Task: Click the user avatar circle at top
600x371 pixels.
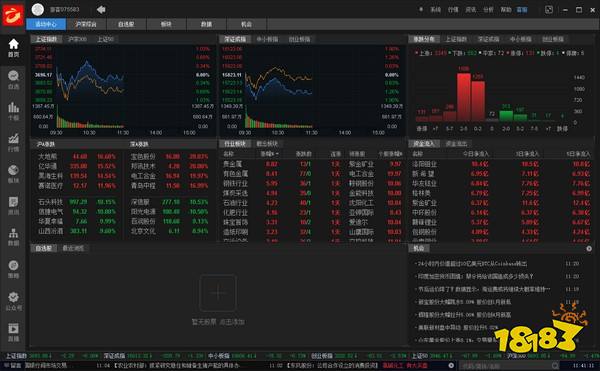Action: (38, 10)
